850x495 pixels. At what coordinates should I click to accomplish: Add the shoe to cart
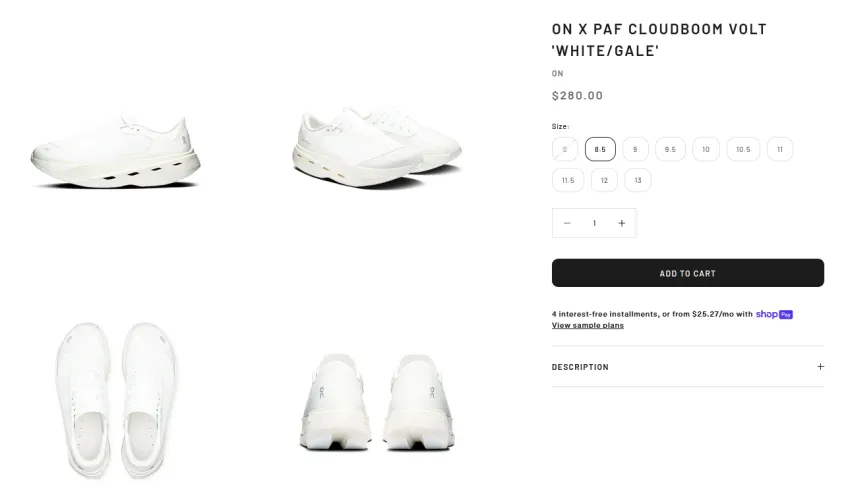click(688, 273)
